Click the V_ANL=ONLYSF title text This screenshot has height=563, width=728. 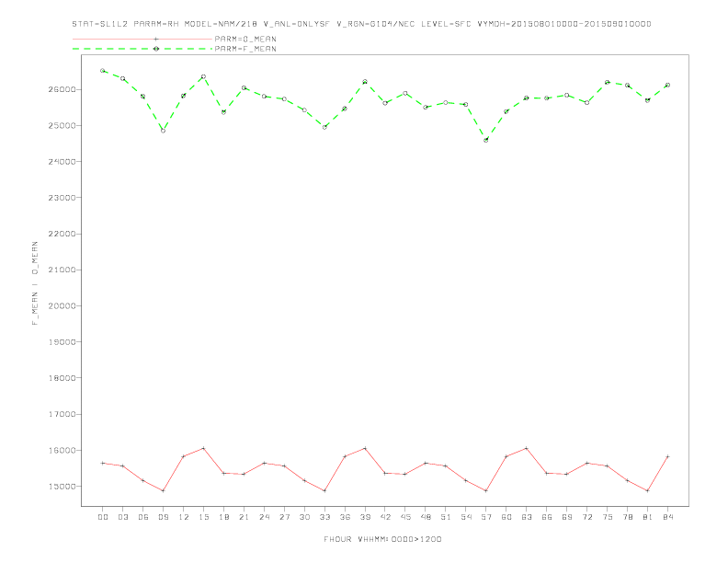click(x=297, y=24)
